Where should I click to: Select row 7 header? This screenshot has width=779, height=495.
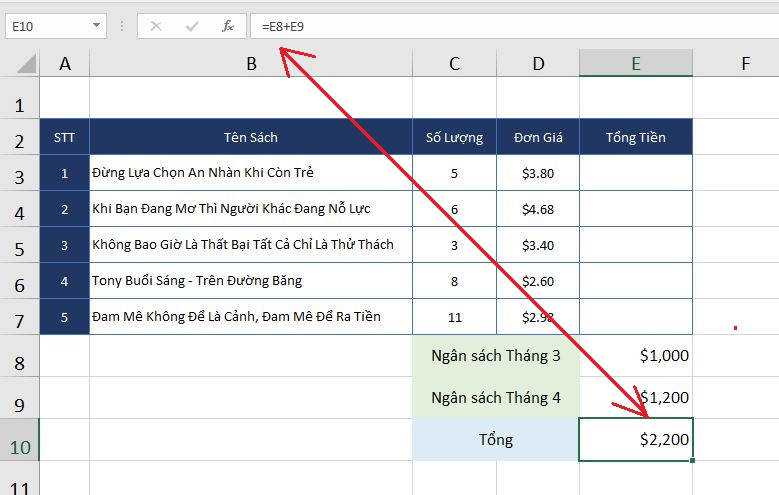tap(19, 317)
